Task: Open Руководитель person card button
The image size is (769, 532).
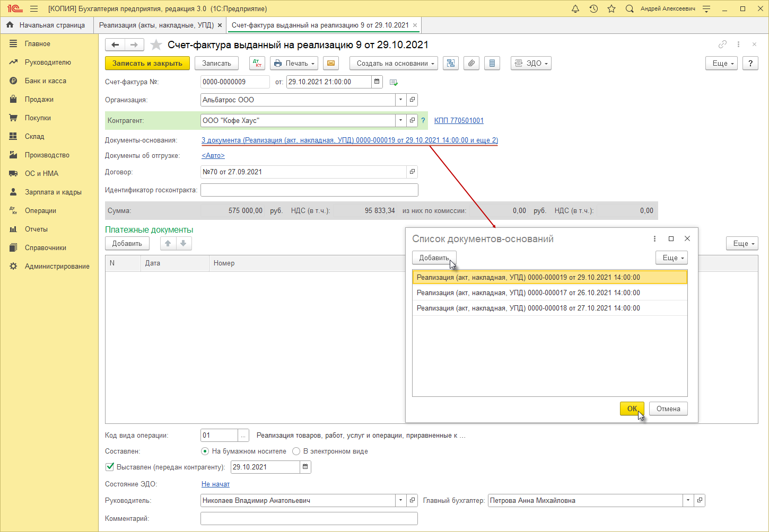Action: [x=412, y=500]
